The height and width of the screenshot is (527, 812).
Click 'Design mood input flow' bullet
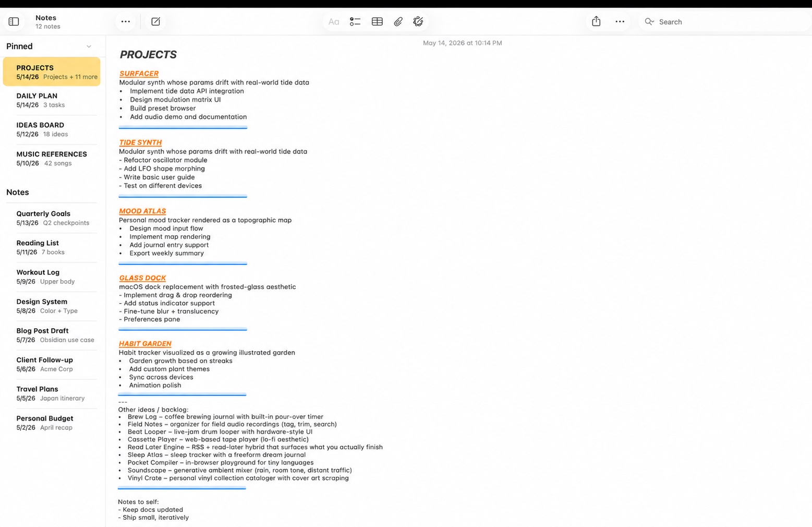[166, 229]
